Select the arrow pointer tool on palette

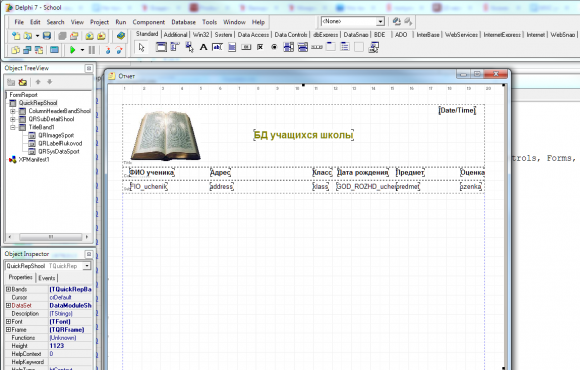[141, 47]
